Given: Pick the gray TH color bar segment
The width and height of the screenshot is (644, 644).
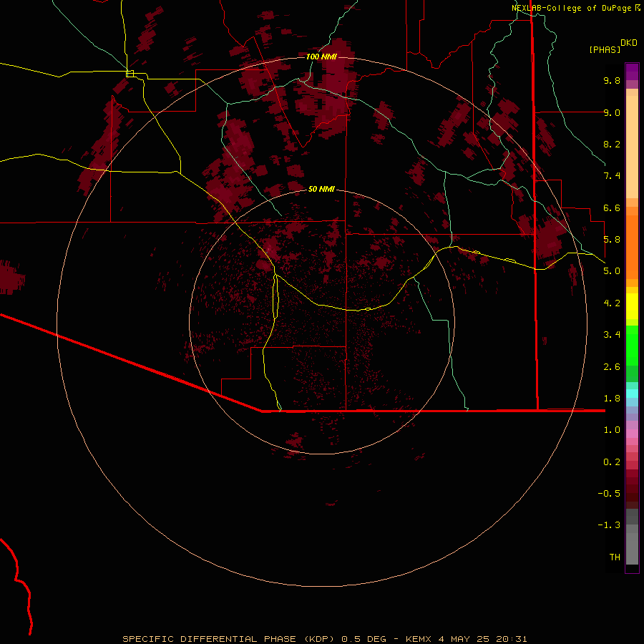Looking at the screenshot, I should [632, 549].
